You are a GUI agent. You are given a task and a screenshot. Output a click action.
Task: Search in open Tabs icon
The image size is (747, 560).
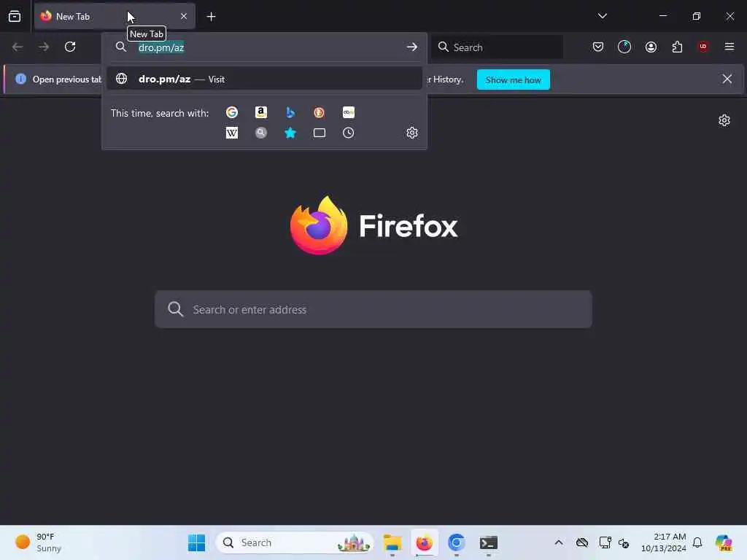click(x=320, y=133)
